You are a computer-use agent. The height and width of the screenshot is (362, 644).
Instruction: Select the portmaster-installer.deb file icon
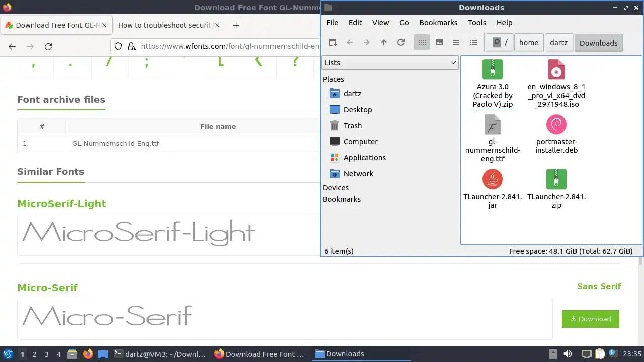click(556, 124)
